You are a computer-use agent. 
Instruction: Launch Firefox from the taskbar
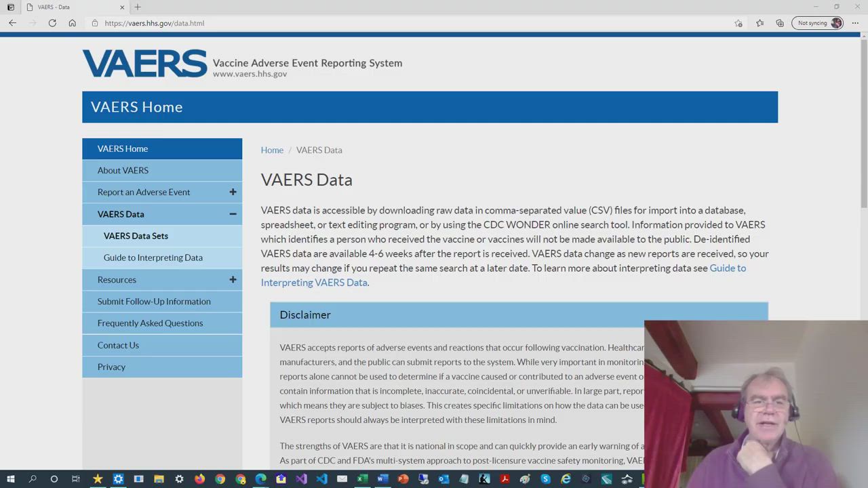199,479
